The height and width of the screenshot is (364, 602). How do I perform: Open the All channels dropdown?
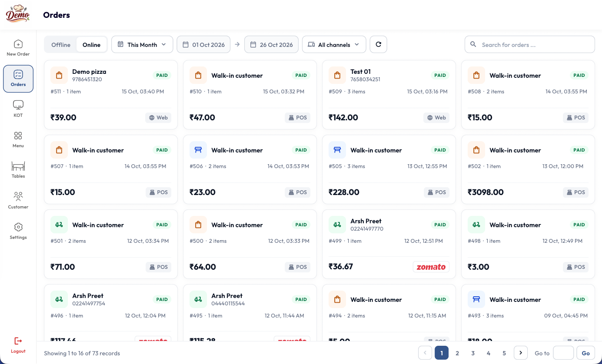click(334, 44)
